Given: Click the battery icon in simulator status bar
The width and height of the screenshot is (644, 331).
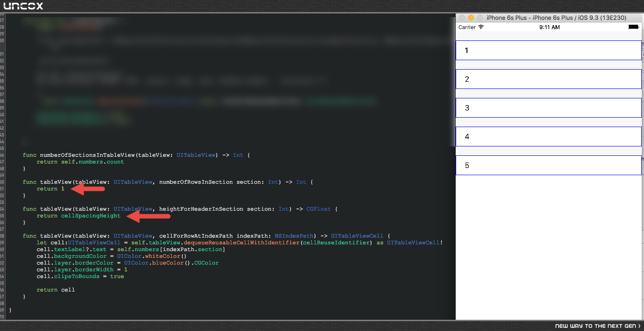Looking at the screenshot, I should click(634, 27).
